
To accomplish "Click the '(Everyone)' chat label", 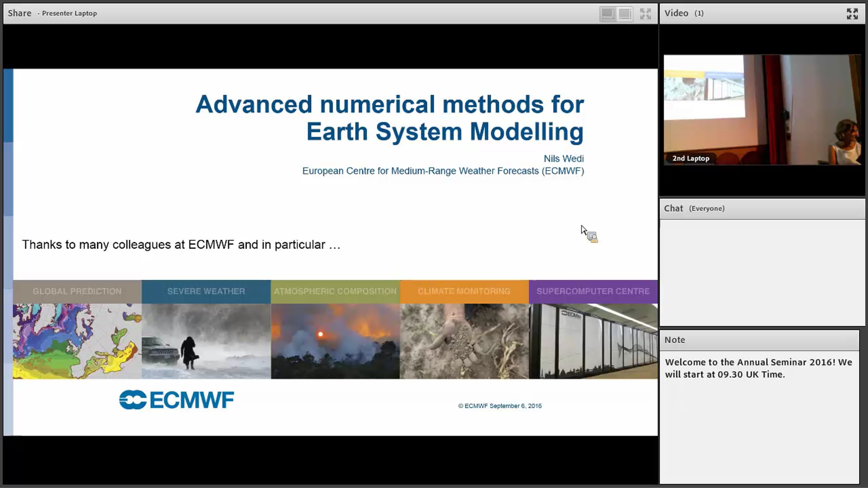I will click(x=707, y=209).
